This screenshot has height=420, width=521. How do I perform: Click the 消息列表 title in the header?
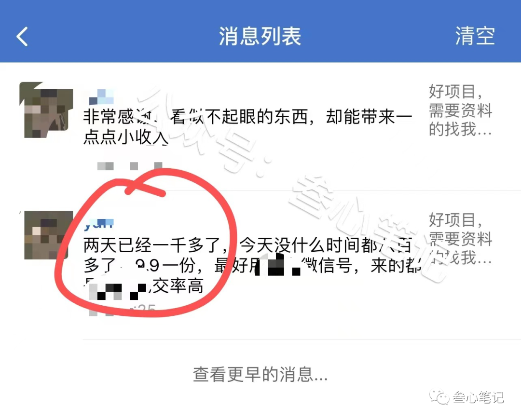[x=260, y=36]
